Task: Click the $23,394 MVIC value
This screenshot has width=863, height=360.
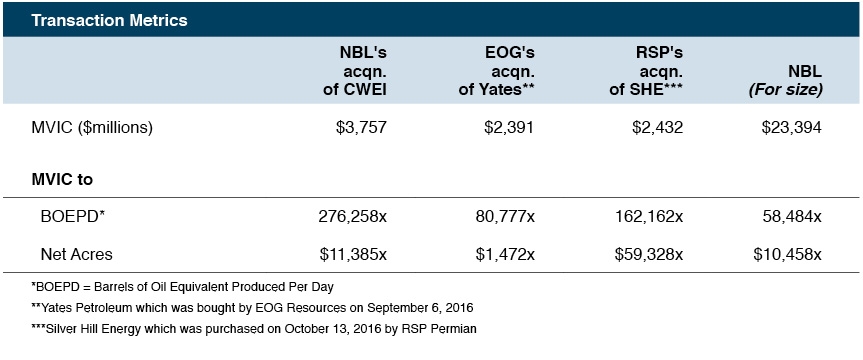Action: click(x=792, y=128)
